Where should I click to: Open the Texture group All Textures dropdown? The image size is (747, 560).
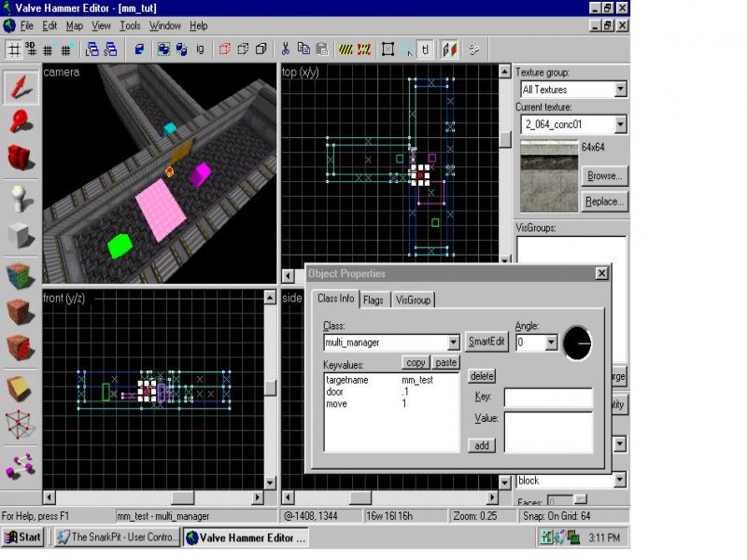click(x=620, y=90)
